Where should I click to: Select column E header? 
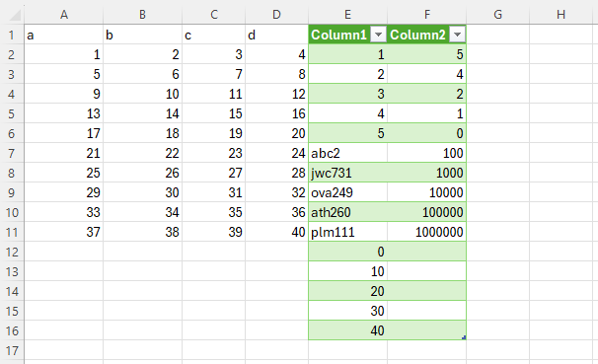(347, 15)
